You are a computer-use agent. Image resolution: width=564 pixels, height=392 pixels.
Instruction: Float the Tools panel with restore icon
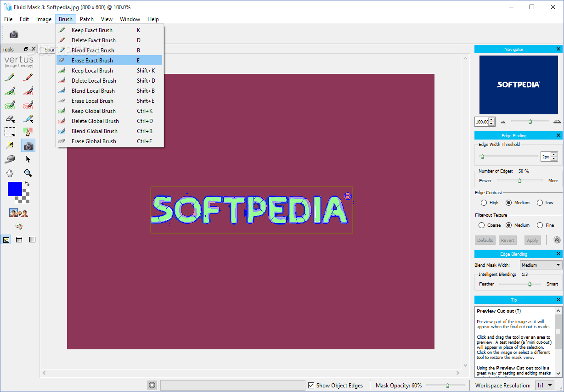click(26, 49)
